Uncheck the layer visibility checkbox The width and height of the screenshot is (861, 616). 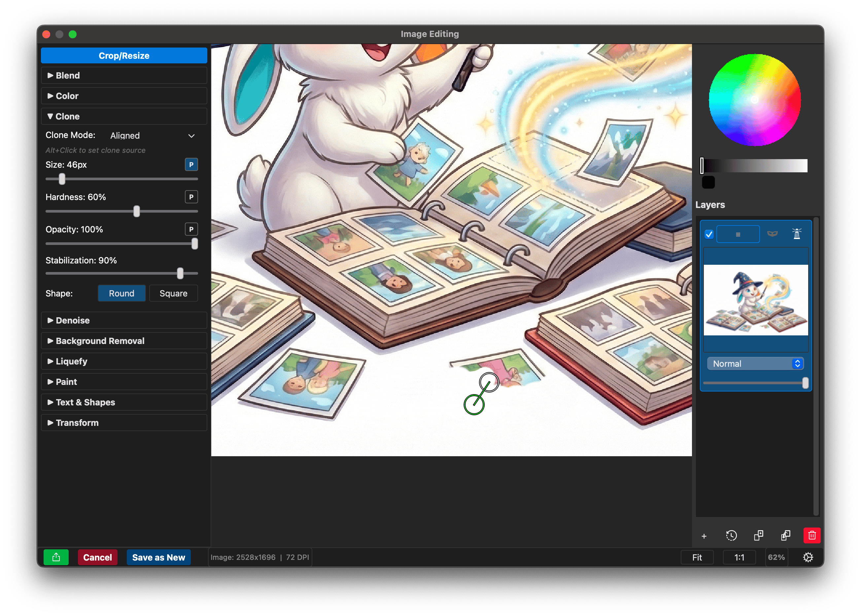point(709,234)
